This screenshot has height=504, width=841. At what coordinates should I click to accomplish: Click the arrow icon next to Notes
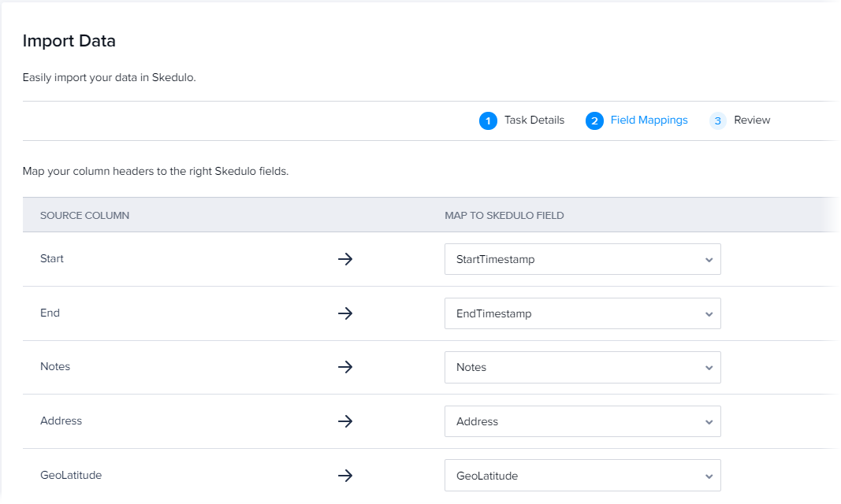345,367
